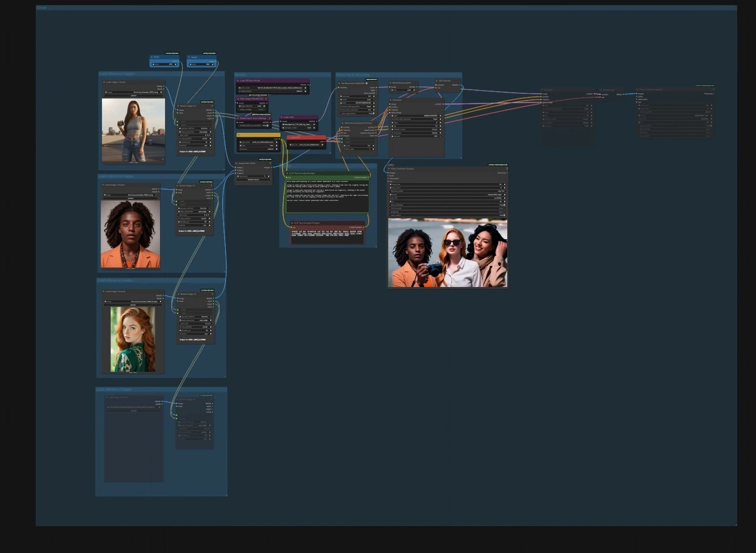756x553 pixels.
Task: Open help icon on Video Combine node
Action: [x=507, y=169]
